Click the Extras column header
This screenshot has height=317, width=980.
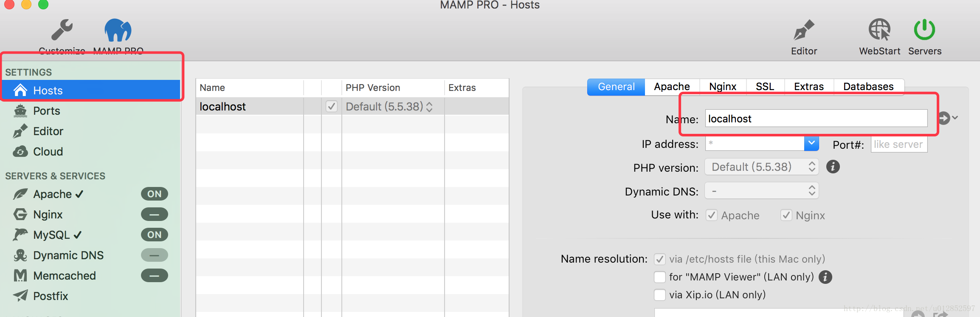point(476,88)
